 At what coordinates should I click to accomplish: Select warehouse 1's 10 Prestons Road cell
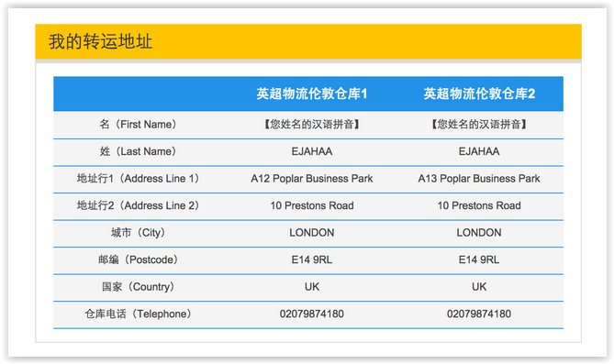pos(312,205)
